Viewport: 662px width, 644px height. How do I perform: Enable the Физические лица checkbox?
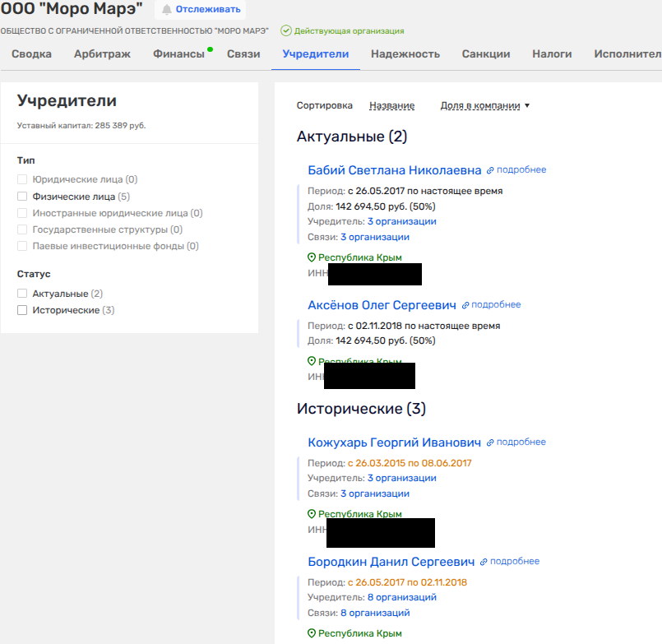click(22, 197)
